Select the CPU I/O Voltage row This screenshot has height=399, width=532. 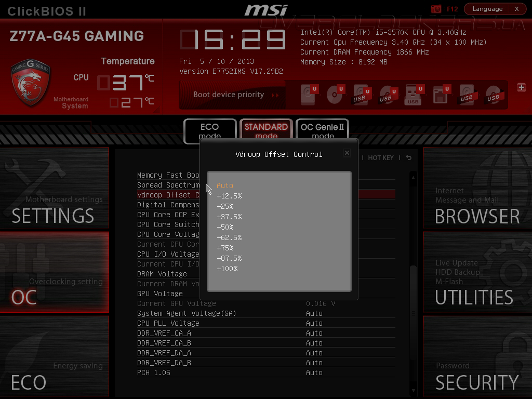tap(168, 254)
